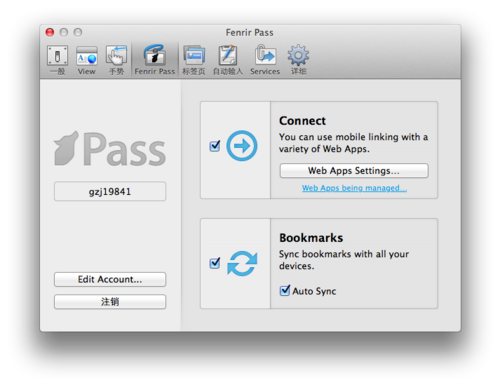Disable the Connect feature checkbox
Image resolution: width=500 pixels, height=387 pixels.
click(215, 146)
